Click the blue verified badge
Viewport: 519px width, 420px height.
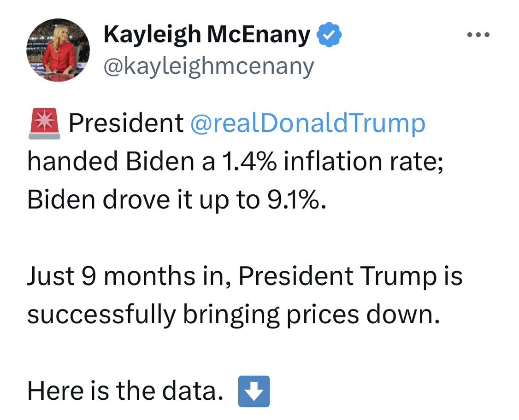point(329,35)
